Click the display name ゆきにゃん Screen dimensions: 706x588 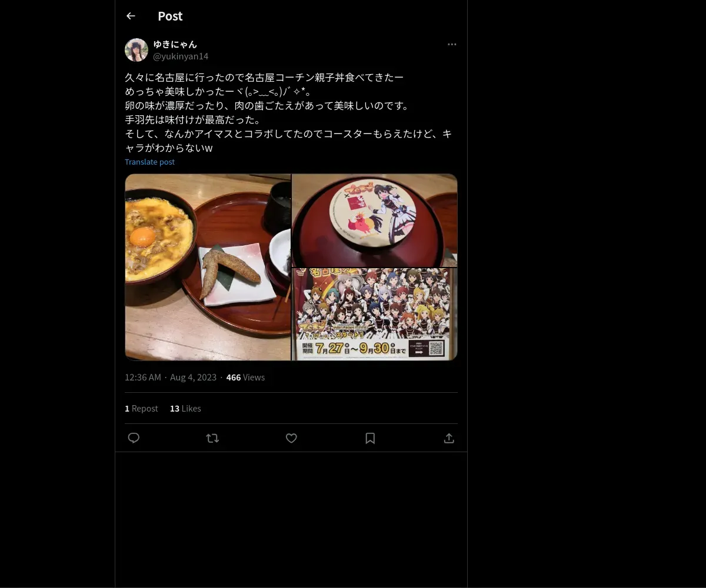click(175, 44)
